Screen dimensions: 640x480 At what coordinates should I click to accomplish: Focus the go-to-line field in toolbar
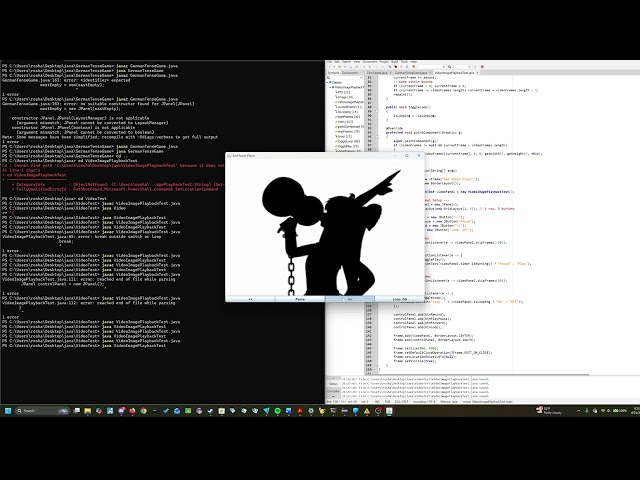click(462, 67)
